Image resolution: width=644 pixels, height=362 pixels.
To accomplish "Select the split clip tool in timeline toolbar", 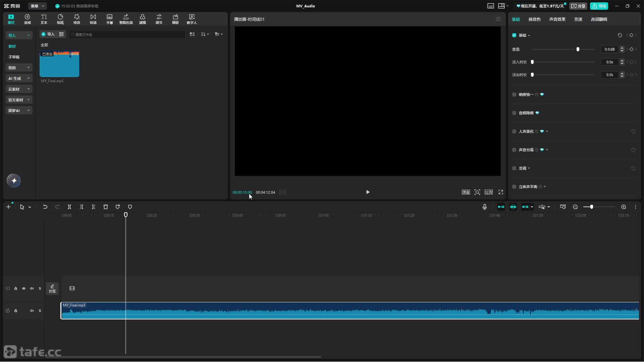I will coord(69,207).
